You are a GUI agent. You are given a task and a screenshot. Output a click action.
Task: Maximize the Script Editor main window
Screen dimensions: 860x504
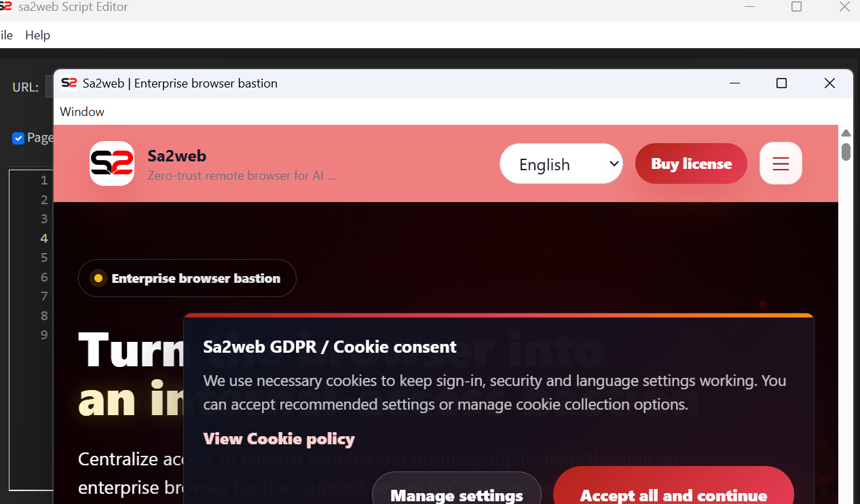pyautogui.click(x=797, y=7)
